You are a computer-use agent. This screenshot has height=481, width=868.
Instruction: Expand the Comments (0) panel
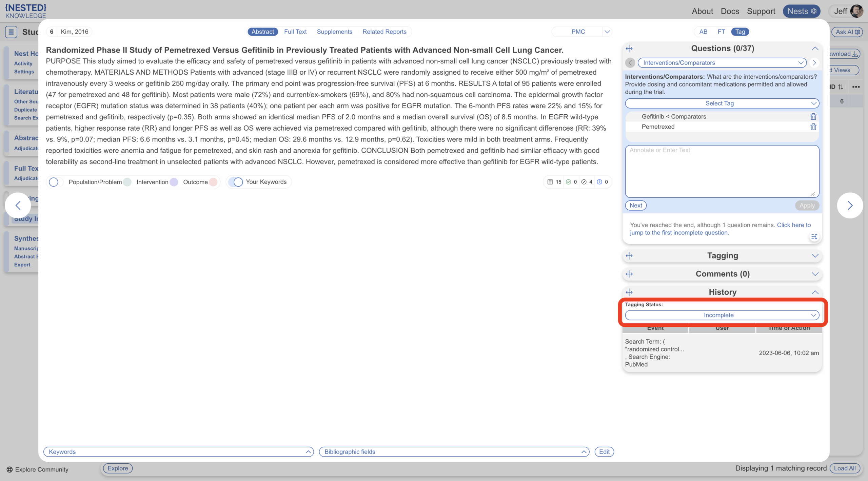point(722,274)
